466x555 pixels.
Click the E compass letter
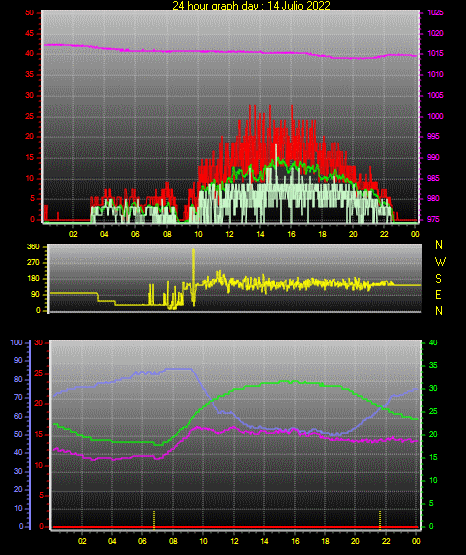[x=438, y=294]
